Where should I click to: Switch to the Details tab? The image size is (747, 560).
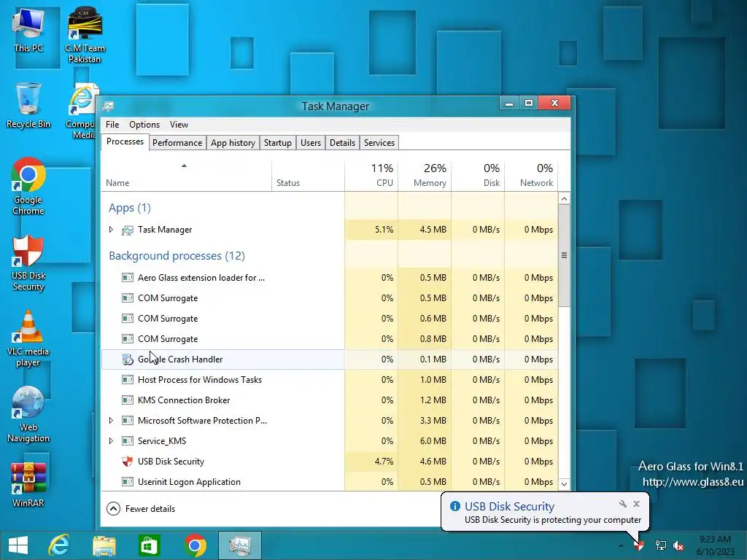343,143
